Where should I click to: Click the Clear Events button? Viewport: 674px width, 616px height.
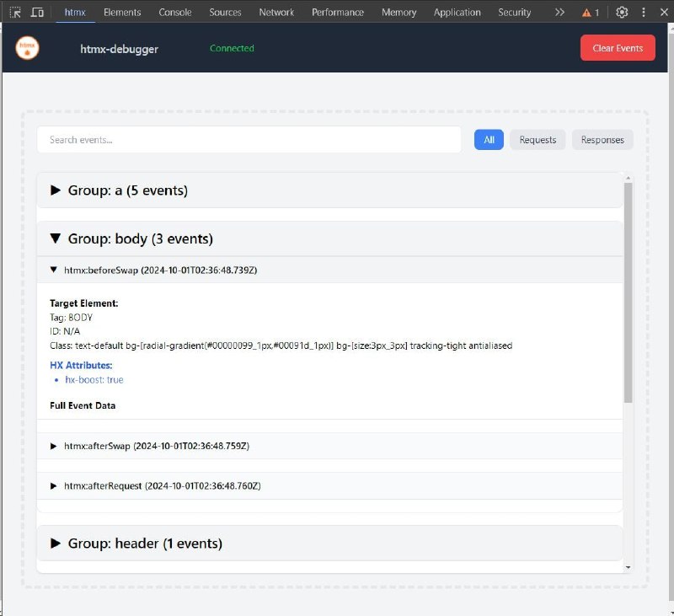618,48
